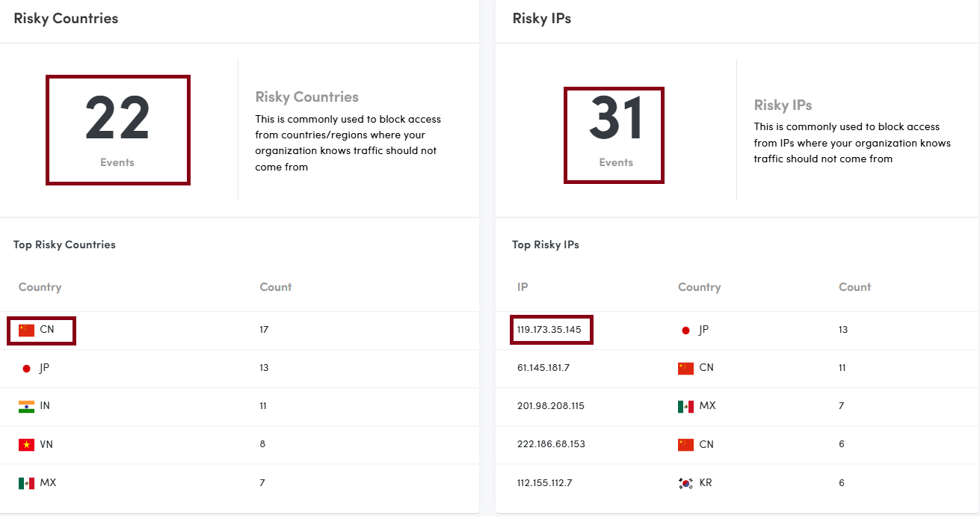
Task: Select IP address 119.173.35.145
Action: point(549,330)
